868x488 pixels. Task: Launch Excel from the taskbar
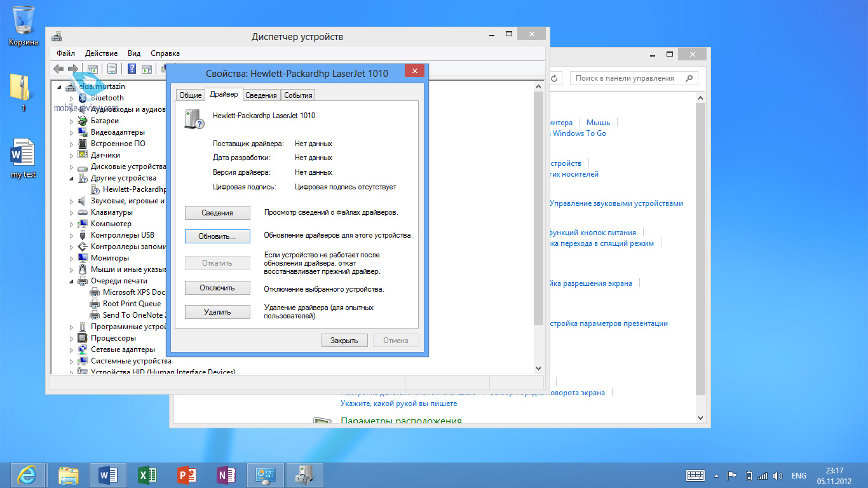(147, 475)
